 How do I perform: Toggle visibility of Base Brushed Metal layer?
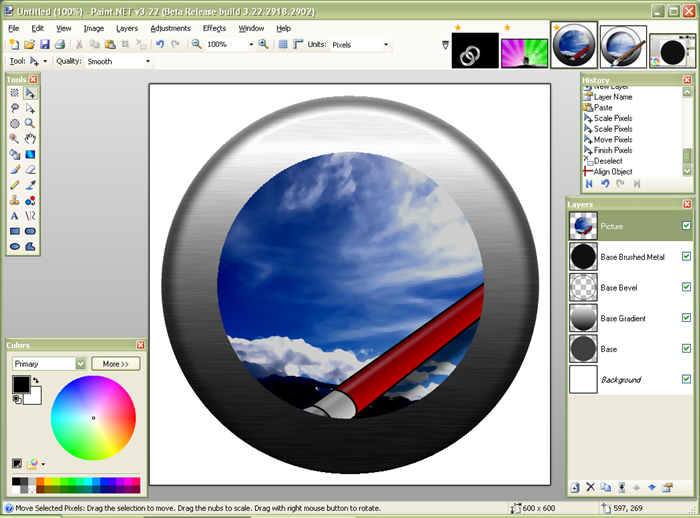coord(687,256)
